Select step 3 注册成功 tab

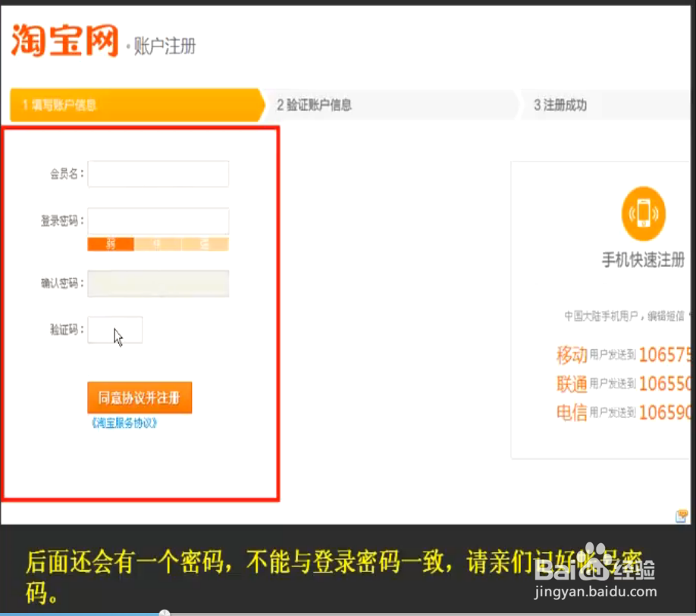click(x=606, y=105)
